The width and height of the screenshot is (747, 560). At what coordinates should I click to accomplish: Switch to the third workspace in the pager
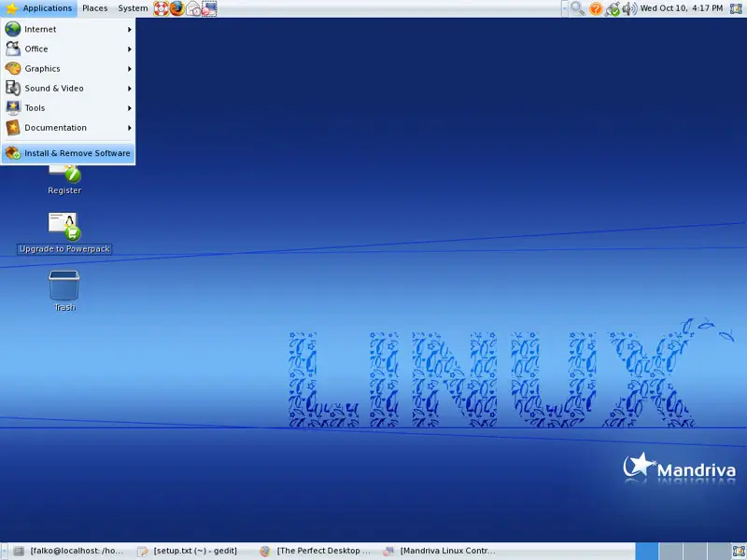pyautogui.click(x=695, y=551)
